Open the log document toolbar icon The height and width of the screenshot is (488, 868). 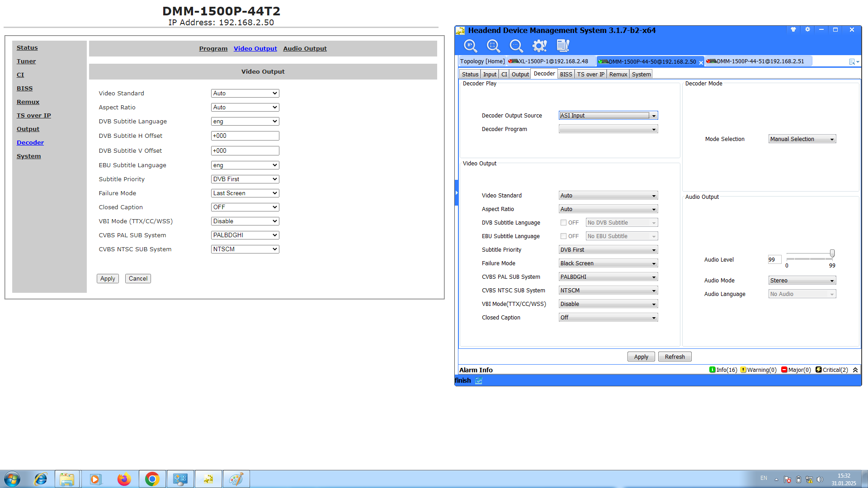(563, 46)
